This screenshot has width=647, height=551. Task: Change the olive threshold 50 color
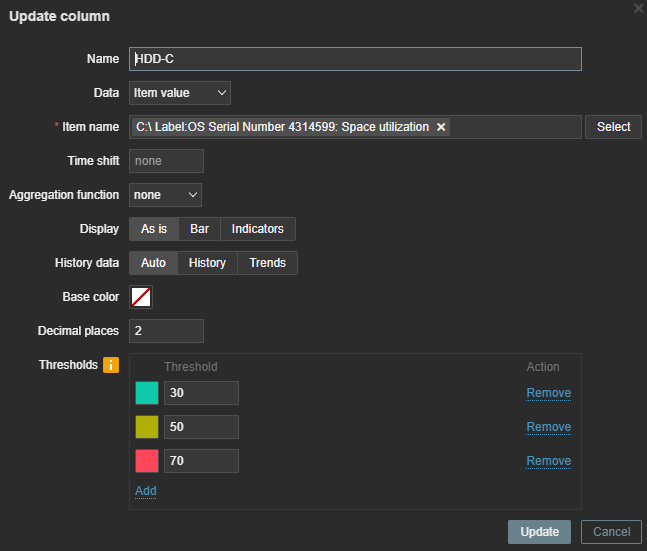click(147, 427)
